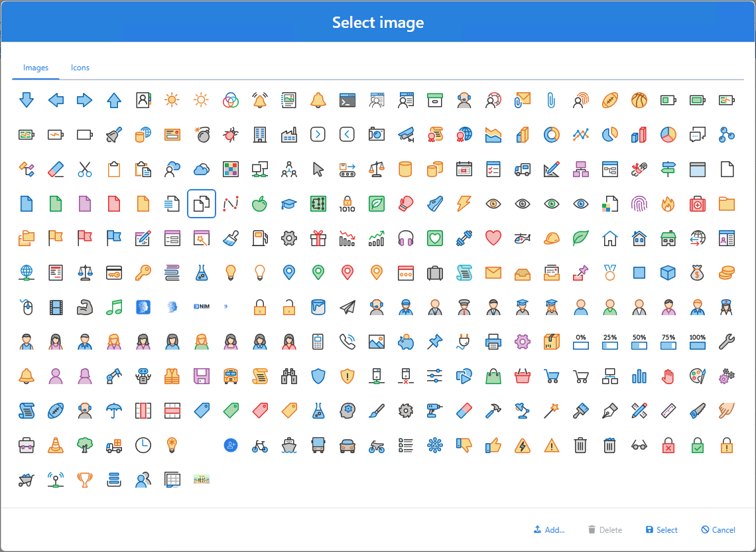Pick the lit lightbulb image
Image resolution: width=756 pixels, height=552 pixels.
[x=230, y=273]
